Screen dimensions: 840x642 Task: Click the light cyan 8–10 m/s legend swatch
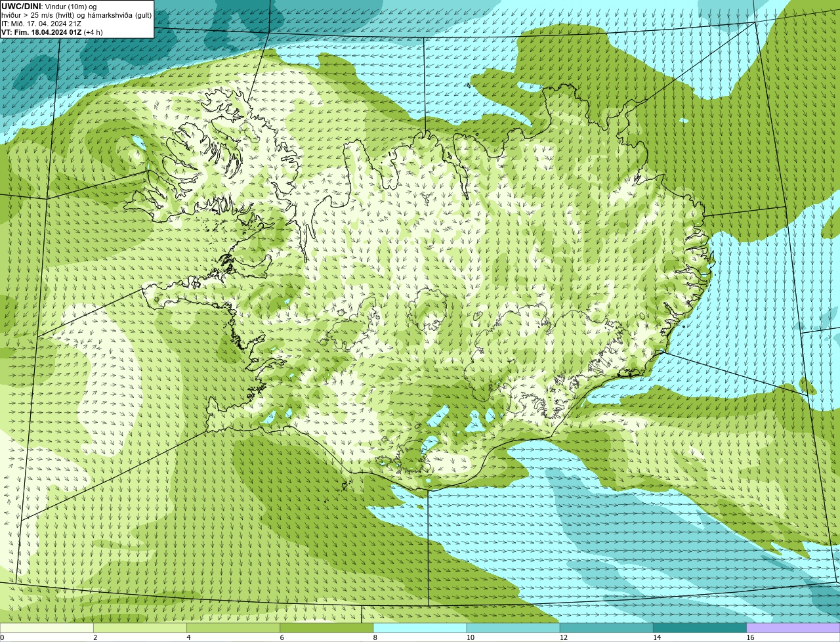click(420, 628)
